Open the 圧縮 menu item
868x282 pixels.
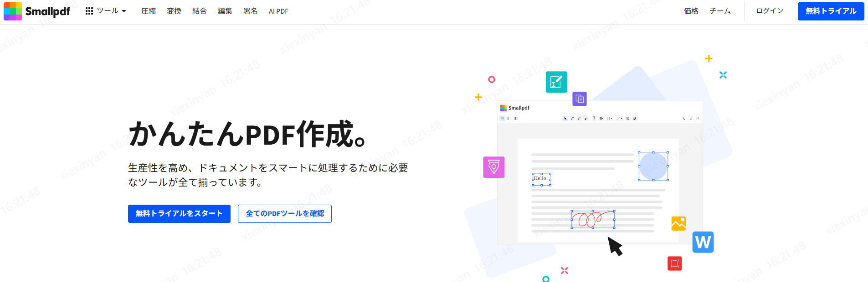(x=149, y=11)
